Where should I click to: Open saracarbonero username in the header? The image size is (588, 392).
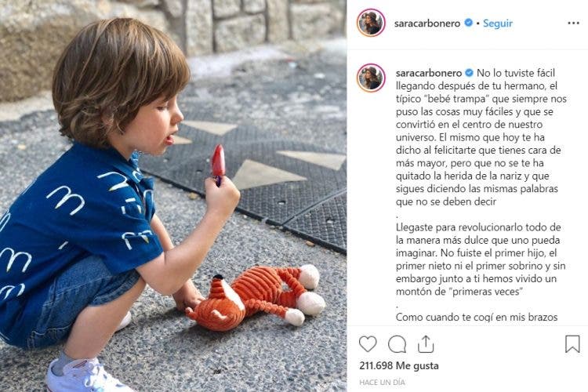[426, 24]
